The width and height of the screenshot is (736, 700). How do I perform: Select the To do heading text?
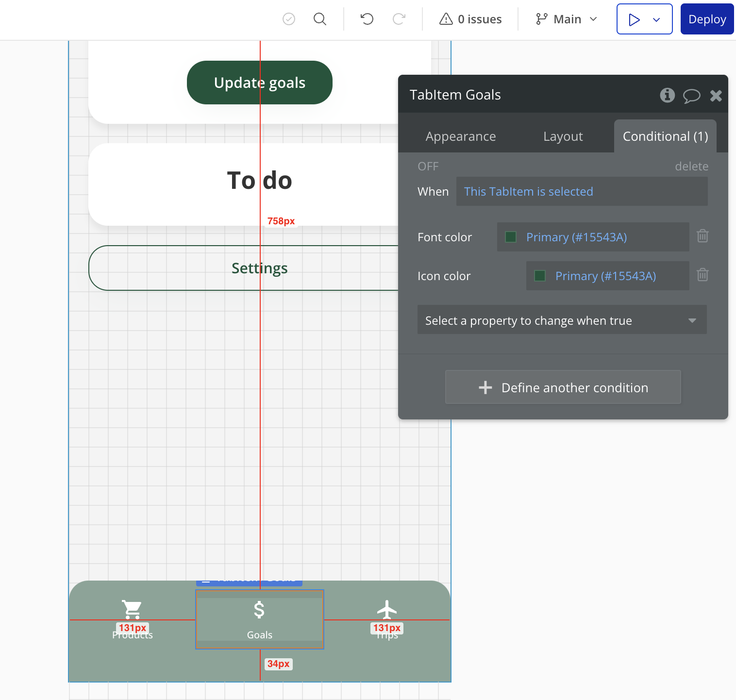pyautogui.click(x=260, y=181)
